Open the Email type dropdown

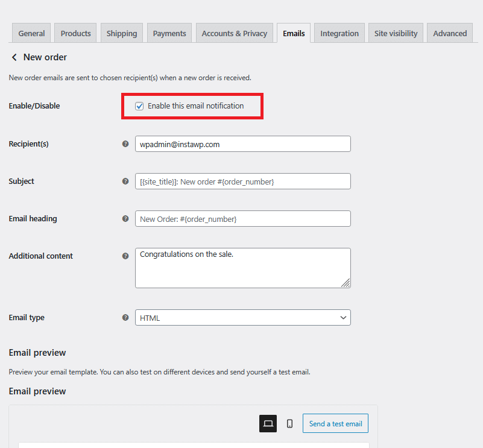tap(242, 317)
